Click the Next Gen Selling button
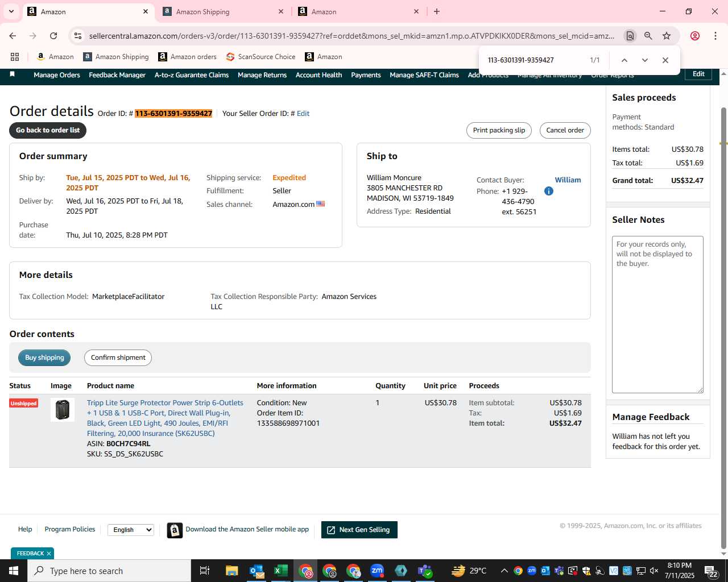The image size is (728, 582). [359, 530]
